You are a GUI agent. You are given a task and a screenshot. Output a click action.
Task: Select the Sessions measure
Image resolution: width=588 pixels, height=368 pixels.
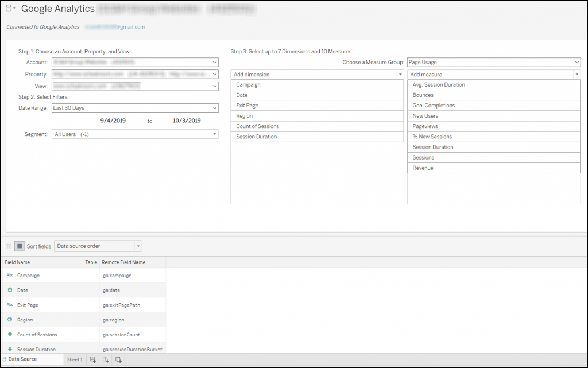coord(494,158)
